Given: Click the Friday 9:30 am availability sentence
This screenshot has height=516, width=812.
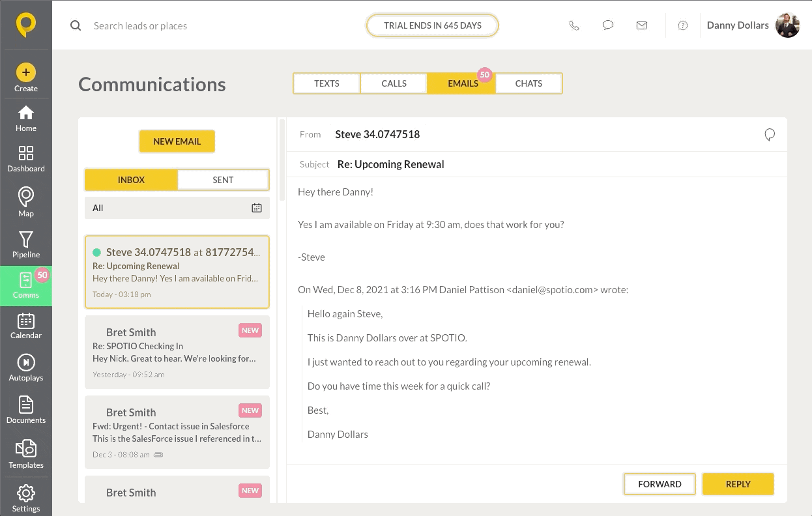Looking at the screenshot, I should pyautogui.click(x=431, y=225).
